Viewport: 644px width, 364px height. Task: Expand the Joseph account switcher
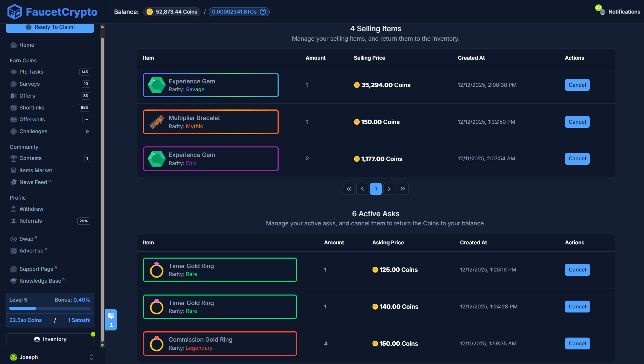[x=91, y=357]
